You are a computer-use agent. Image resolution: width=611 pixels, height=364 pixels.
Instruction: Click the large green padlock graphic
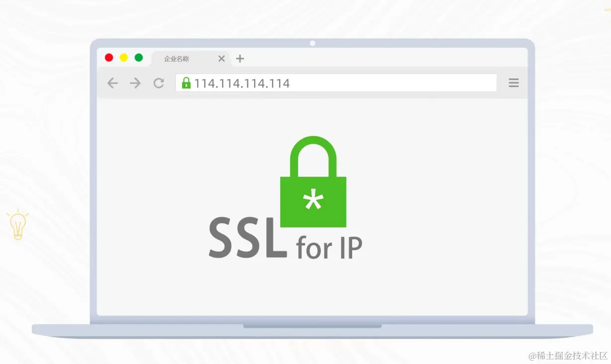[x=313, y=182]
